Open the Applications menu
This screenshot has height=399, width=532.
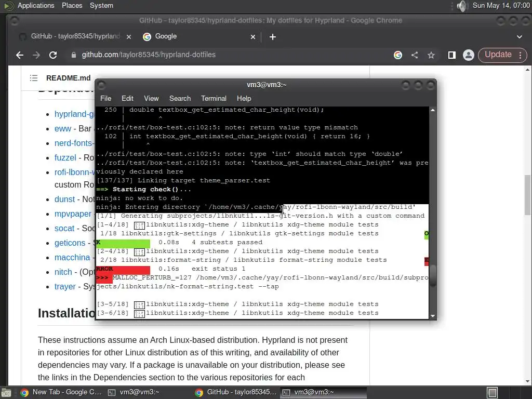point(36,5)
